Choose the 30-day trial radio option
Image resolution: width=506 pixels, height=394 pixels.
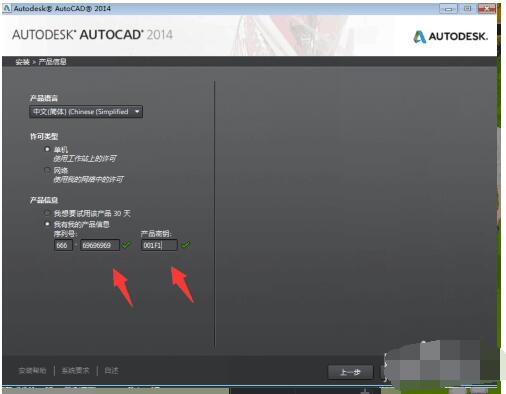tap(47, 213)
